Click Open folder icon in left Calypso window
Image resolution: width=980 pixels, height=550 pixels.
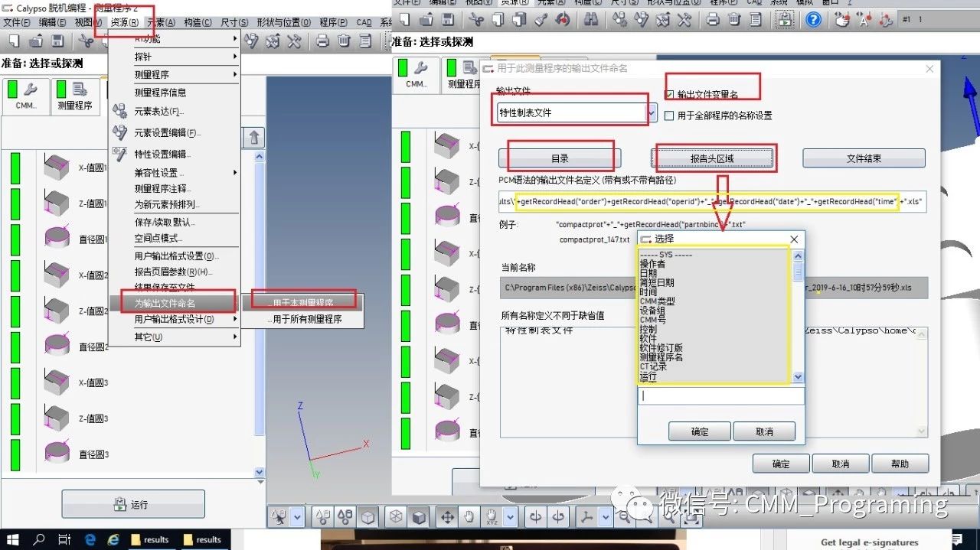(36, 41)
